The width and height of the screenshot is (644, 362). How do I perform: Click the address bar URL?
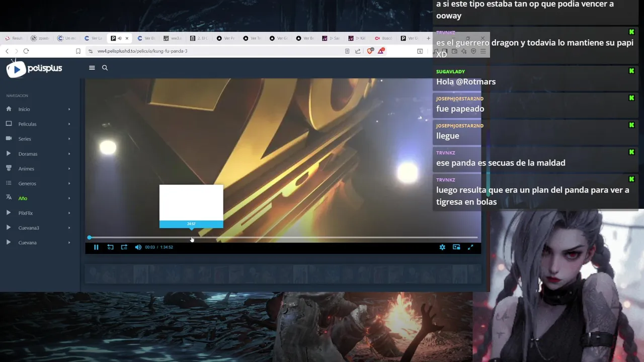click(142, 51)
